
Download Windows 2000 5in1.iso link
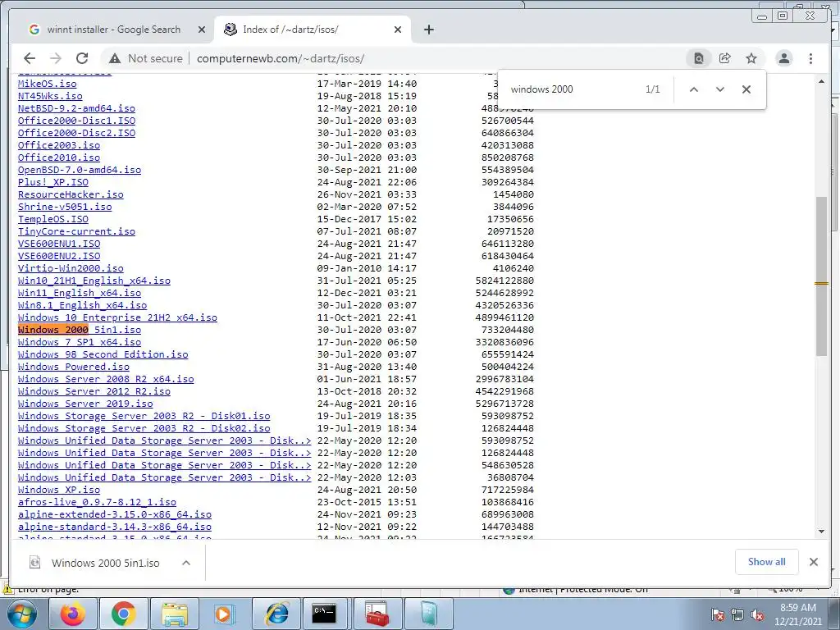point(80,330)
